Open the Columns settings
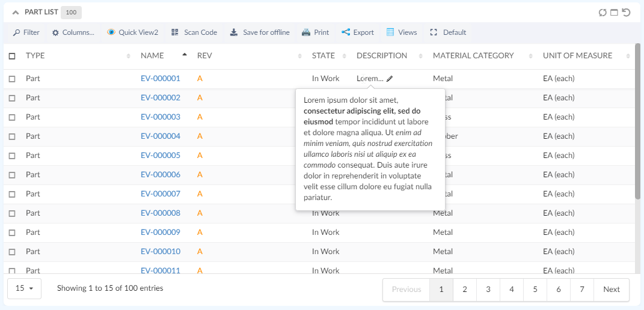The height and width of the screenshot is (310, 644). (73, 32)
